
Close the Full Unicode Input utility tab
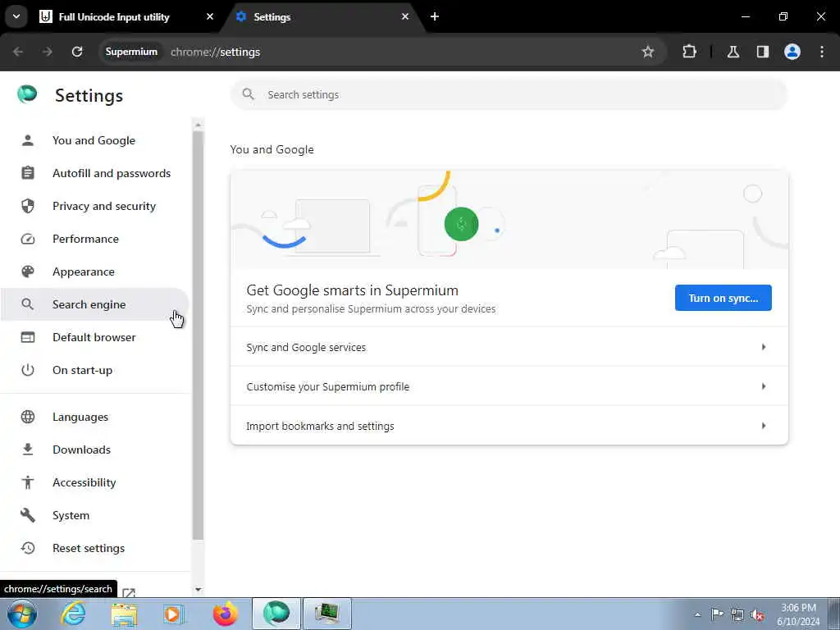[210, 16]
